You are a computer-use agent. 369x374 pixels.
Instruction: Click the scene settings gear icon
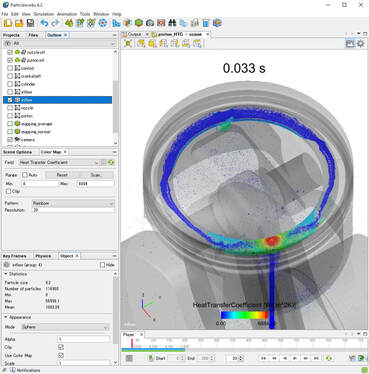point(361,43)
